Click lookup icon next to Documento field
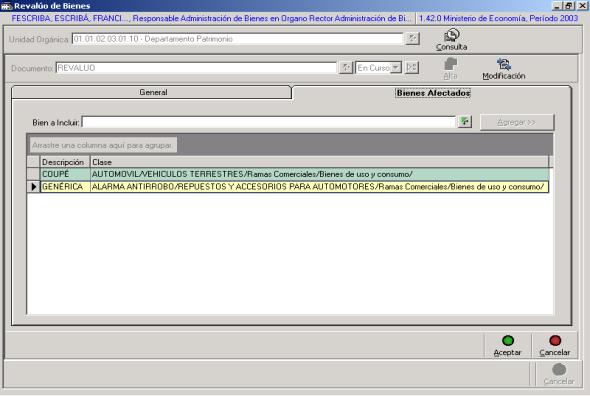This screenshot has height=396, width=590. tap(346, 68)
